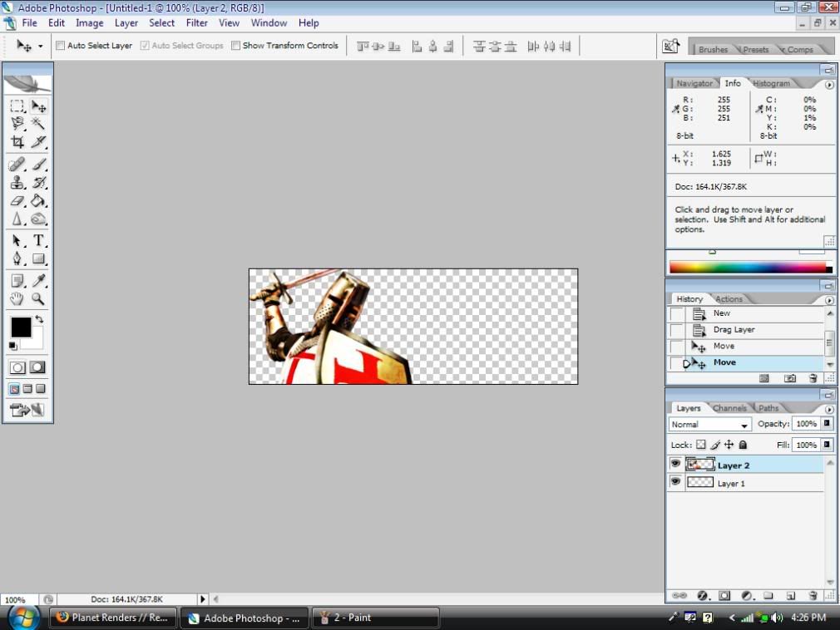This screenshot has width=840, height=630.
Task: Switch to the Actions tab
Action: click(729, 299)
